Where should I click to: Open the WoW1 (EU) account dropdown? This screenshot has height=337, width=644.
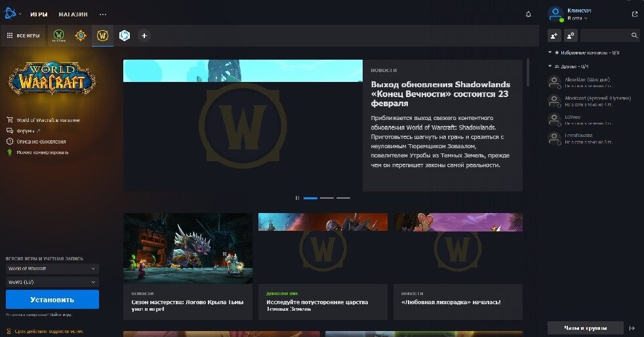pos(52,282)
